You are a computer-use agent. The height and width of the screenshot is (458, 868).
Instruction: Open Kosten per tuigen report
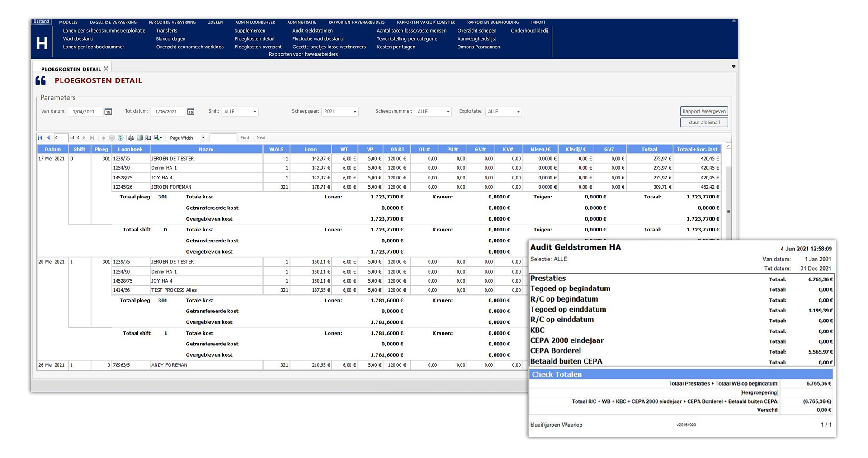point(396,47)
